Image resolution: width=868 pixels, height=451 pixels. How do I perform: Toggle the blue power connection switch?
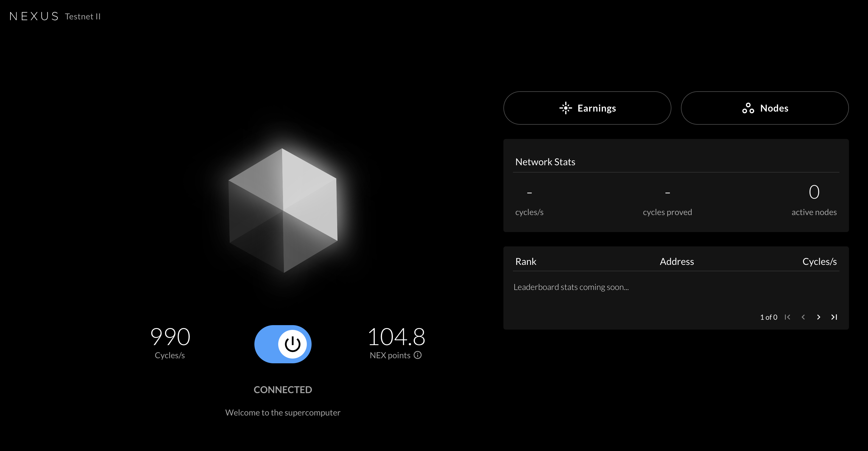point(283,344)
